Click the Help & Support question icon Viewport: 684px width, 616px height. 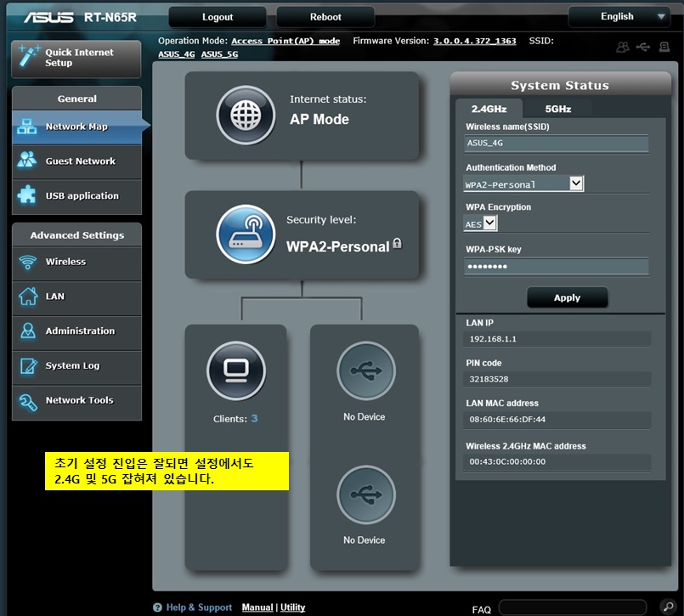pos(157,608)
